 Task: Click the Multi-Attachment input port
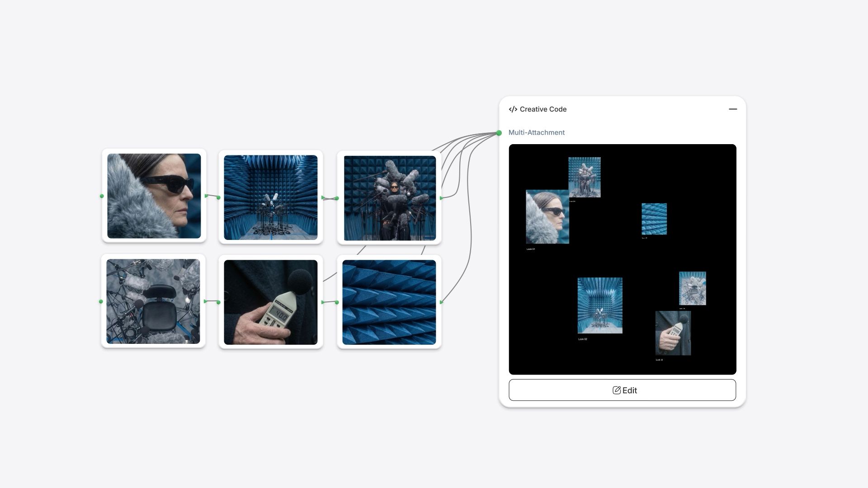[x=499, y=133]
